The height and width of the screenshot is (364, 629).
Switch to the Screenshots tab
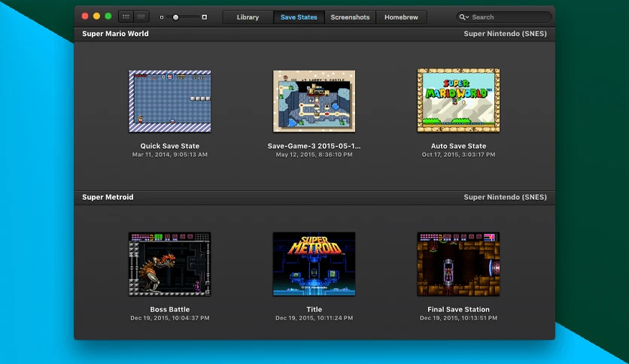point(350,17)
